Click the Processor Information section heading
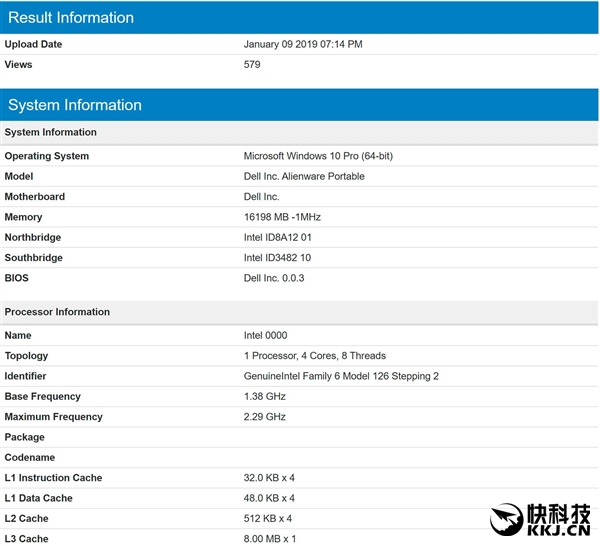 pos(57,312)
